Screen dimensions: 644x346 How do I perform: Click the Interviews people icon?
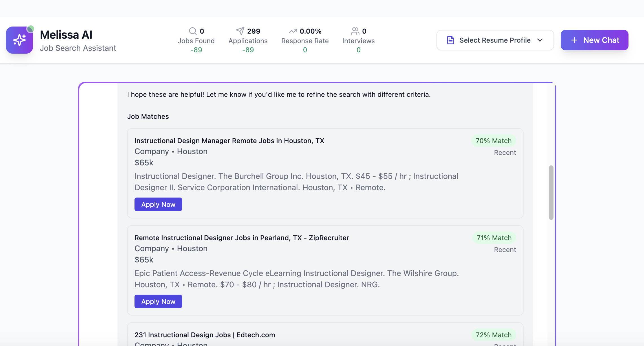click(355, 31)
